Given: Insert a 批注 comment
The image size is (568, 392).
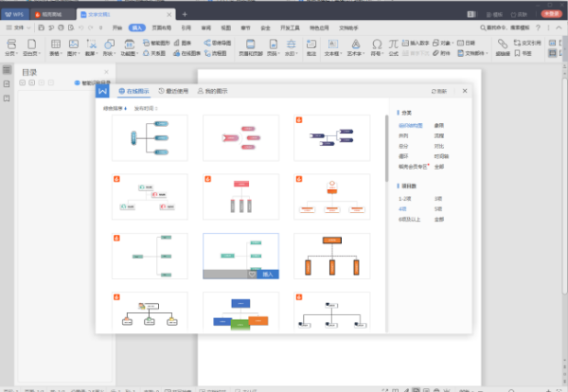Looking at the screenshot, I should (x=311, y=47).
